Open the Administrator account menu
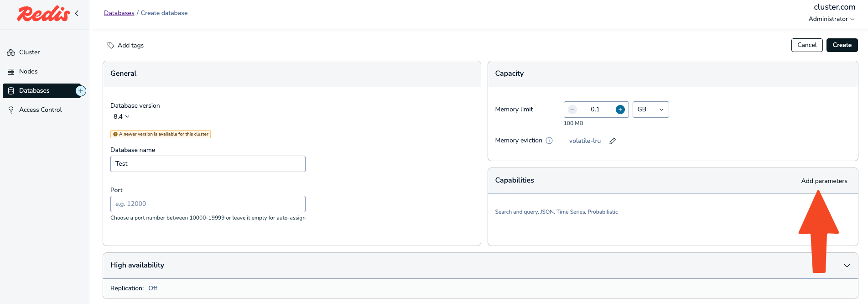The image size is (868, 304). pyautogui.click(x=831, y=19)
